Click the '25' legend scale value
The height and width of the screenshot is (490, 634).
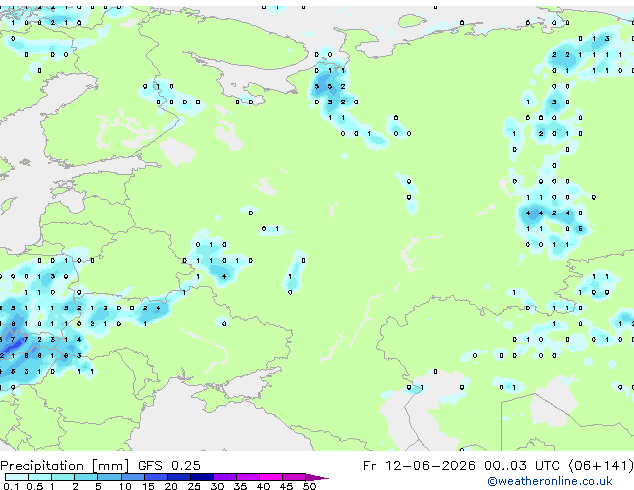click(194, 486)
